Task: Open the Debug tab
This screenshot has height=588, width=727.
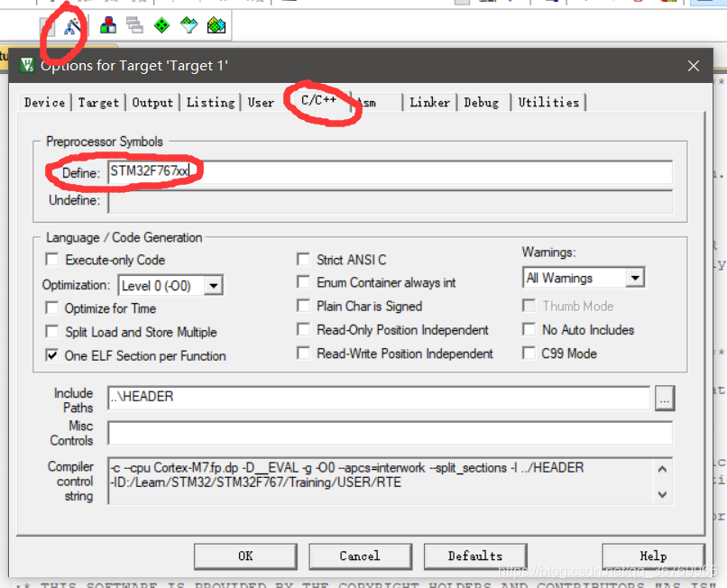Action: point(482,103)
